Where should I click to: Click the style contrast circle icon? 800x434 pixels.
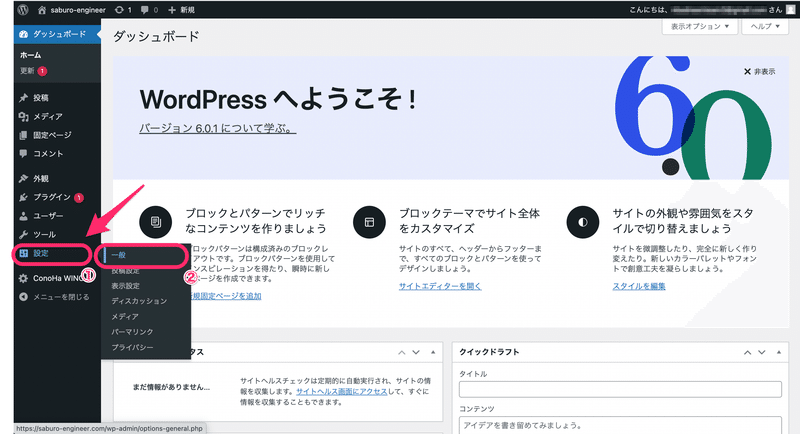[x=583, y=222]
